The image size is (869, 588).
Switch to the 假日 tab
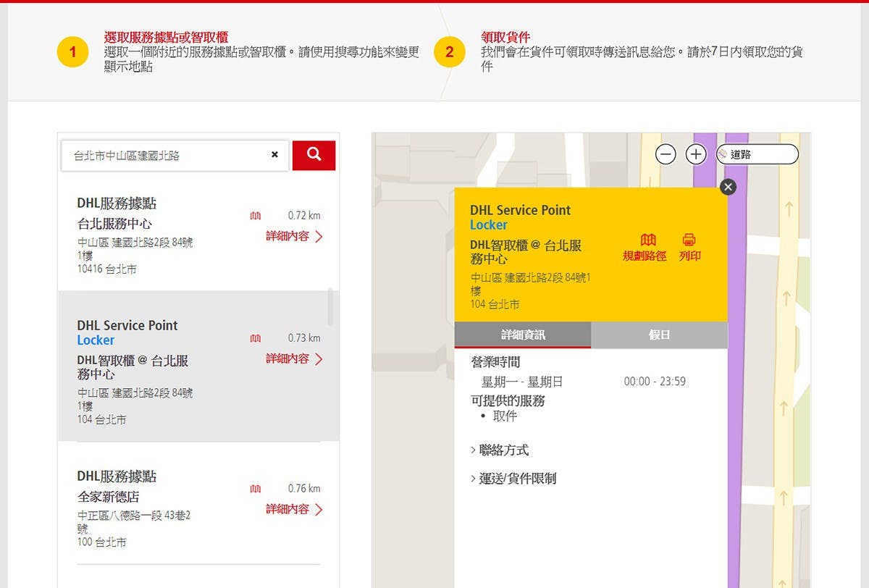point(659,335)
